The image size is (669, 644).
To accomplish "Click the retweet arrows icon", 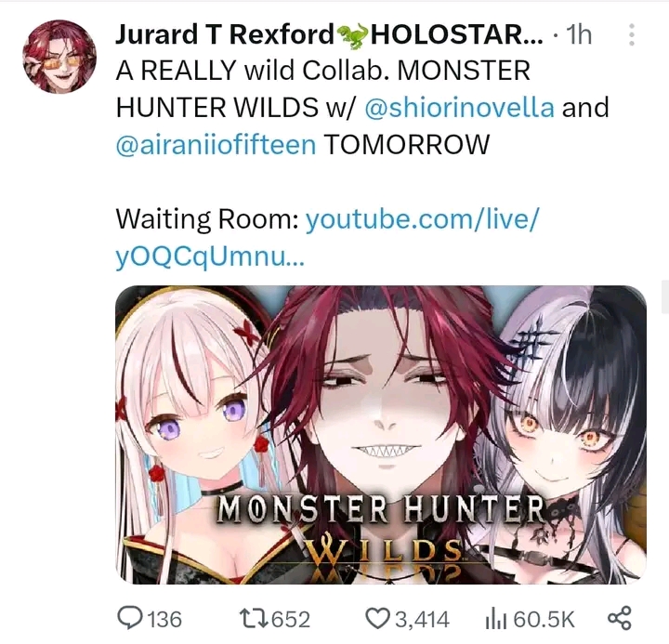I will pyautogui.click(x=253, y=619).
